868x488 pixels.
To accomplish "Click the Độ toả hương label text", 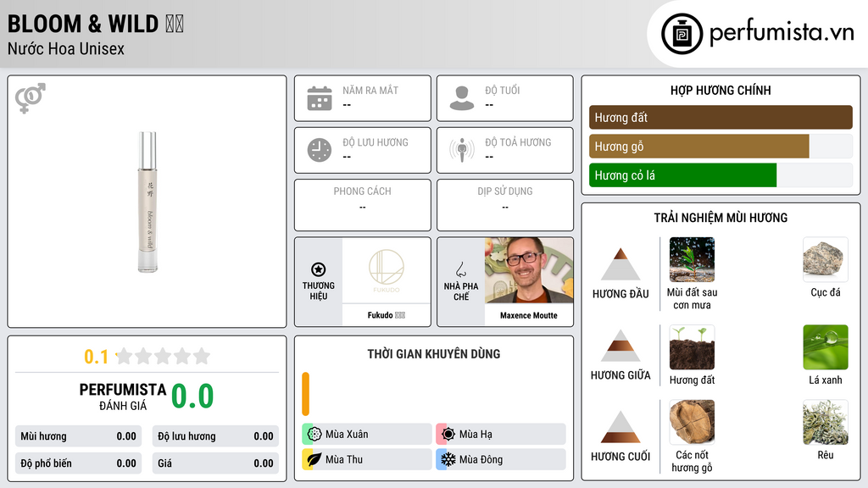I will 518,142.
